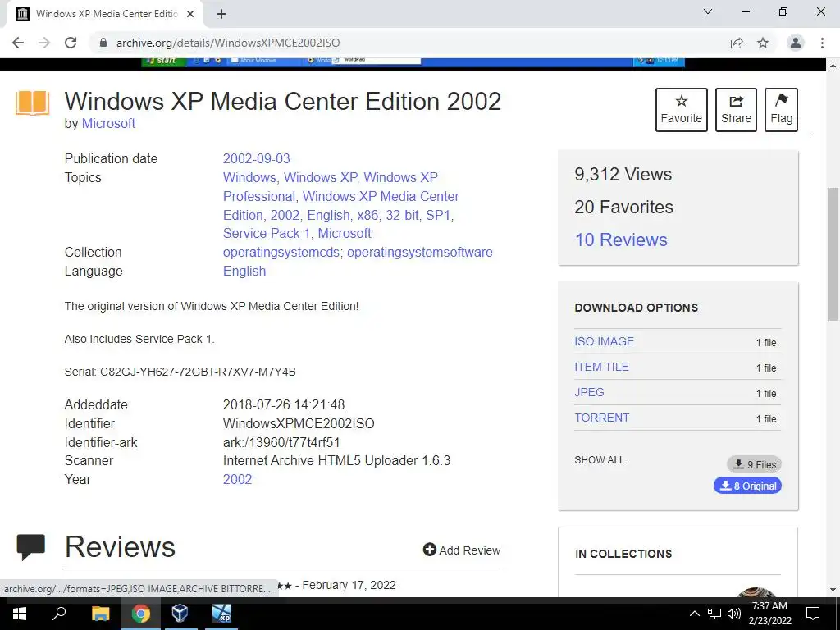Viewport: 840px width, 630px height.
Task: Click the Share button
Action: pyautogui.click(x=736, y=110)
